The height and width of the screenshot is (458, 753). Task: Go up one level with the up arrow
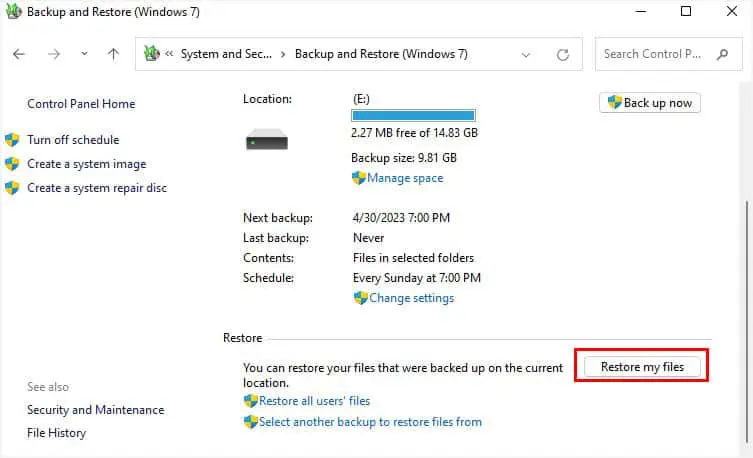pyautogui.click(x=113, y=54)
